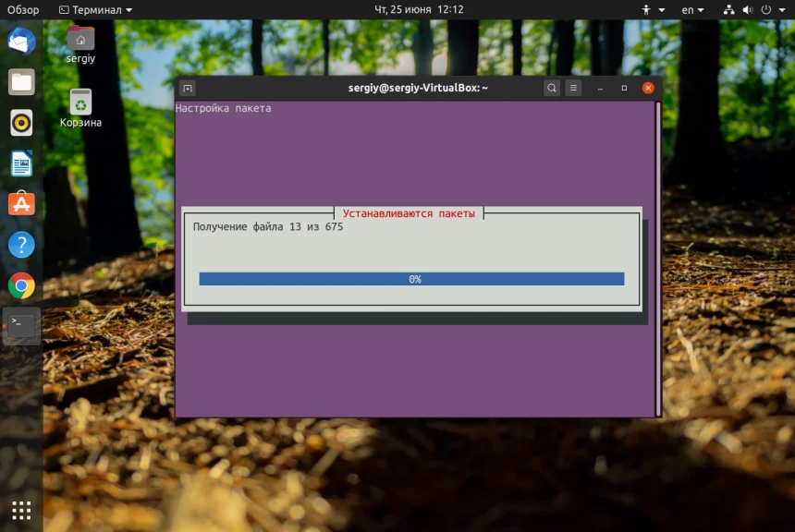Open the terminal search button
Viewport: 795px width, 532px height.
552,88
